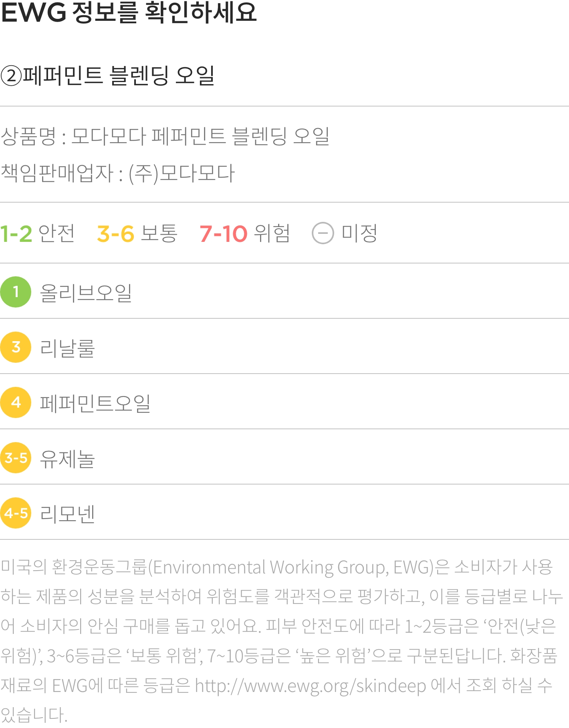Select the 페퍼민트오일 ingredient name
This screenshot has height=728, width=569.
coord(95,403)
